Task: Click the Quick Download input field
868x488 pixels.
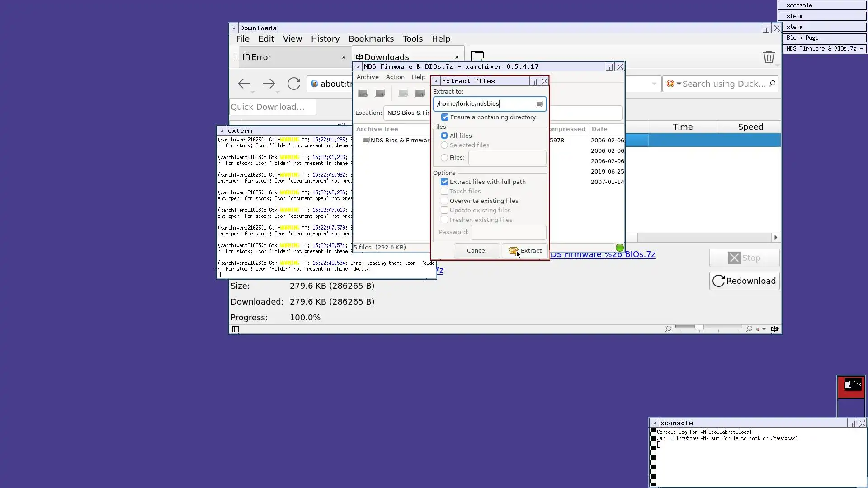Action: coord(273,107)
